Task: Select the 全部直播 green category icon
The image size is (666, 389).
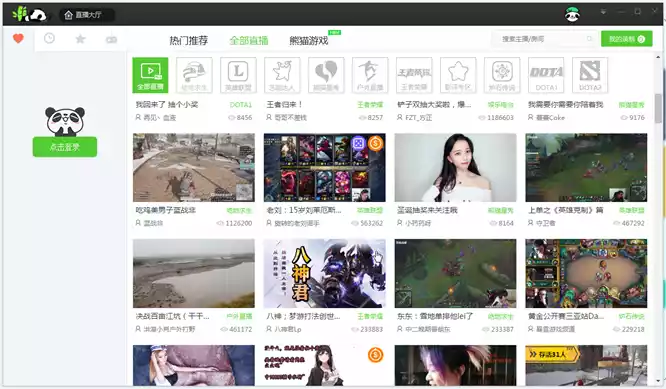Action: pos(150,75)
